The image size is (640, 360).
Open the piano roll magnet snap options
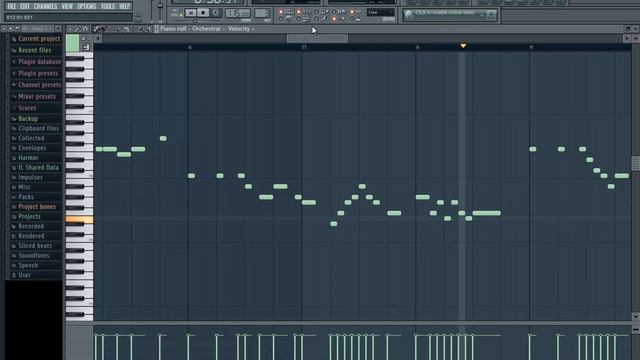(85, 29)
